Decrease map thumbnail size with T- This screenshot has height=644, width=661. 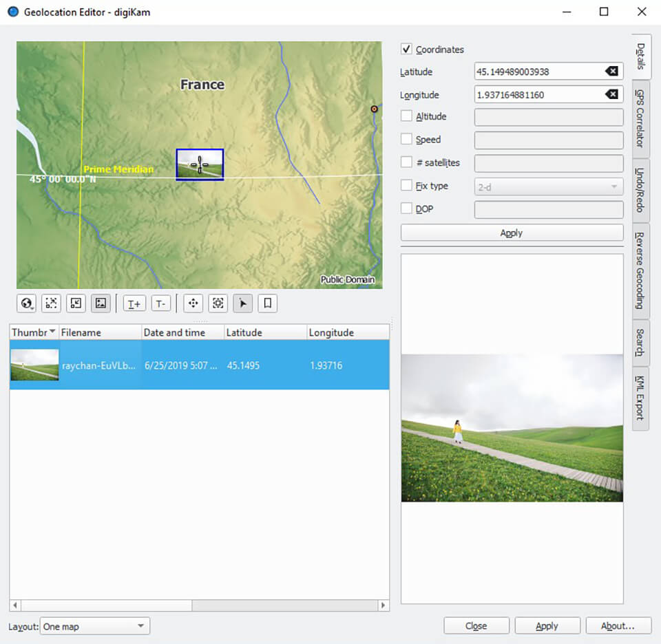160,303
